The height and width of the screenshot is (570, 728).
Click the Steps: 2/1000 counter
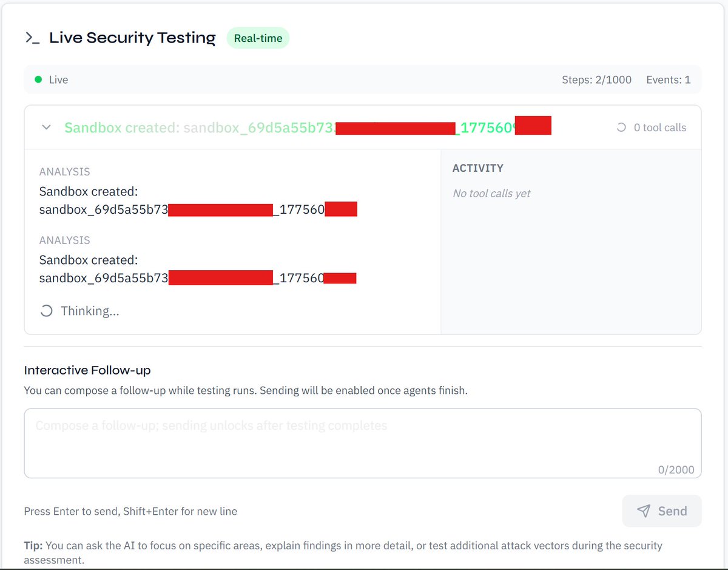coord(596,80)
